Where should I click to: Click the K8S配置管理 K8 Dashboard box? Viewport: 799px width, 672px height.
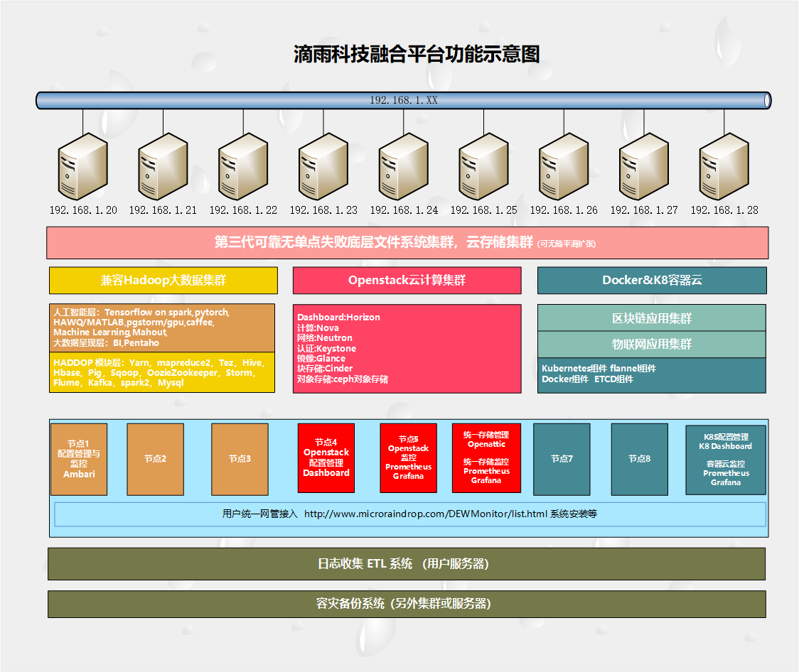(x=726, y=460)
